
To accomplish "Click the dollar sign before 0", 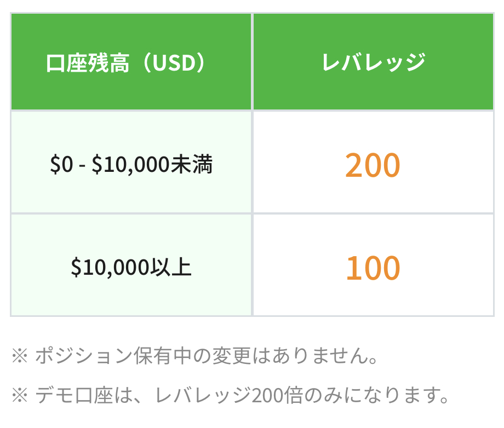I will pos(55,164).
